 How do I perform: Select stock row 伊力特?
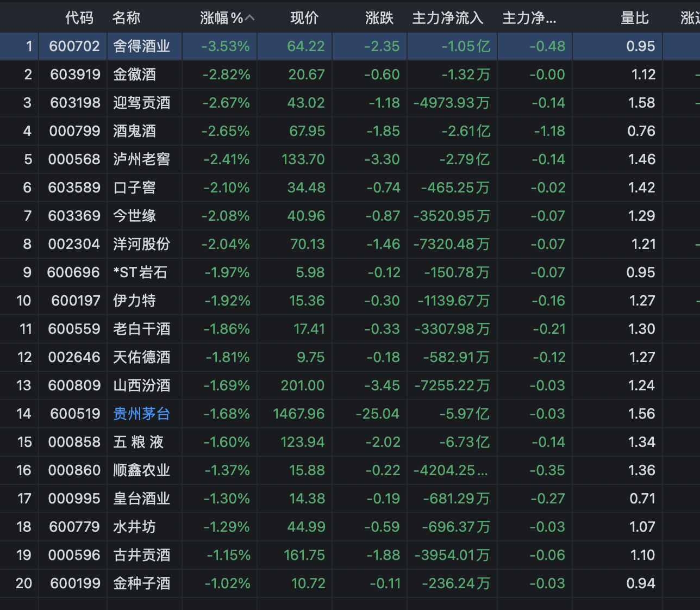click(350, 301)
